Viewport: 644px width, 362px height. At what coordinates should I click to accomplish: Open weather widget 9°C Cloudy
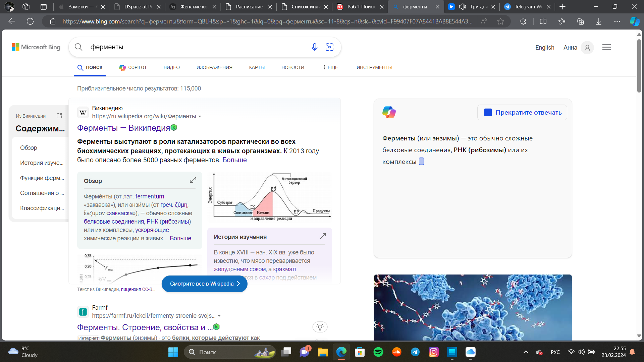tap(23, 352)
